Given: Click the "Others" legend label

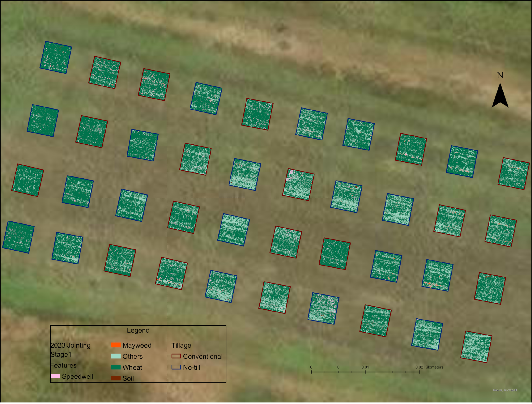Looking at the screenshot, I should click(133, 356).
